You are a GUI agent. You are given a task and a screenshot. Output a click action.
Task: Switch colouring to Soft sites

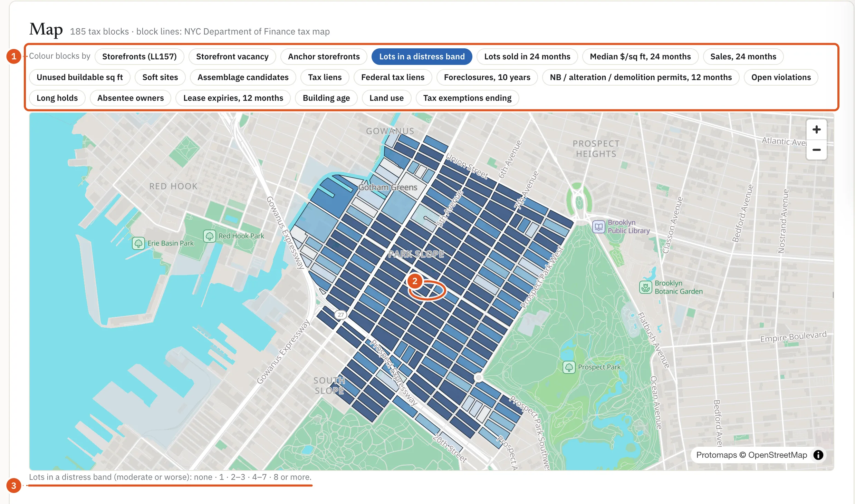click(x=160, y=77)
